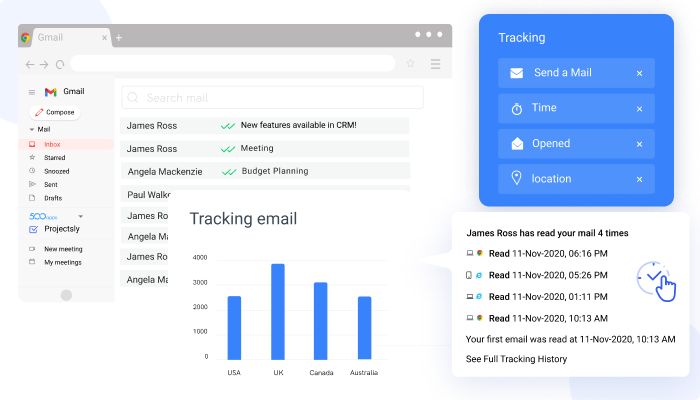Remove the Send a Mail item

[x=639, y=73]
